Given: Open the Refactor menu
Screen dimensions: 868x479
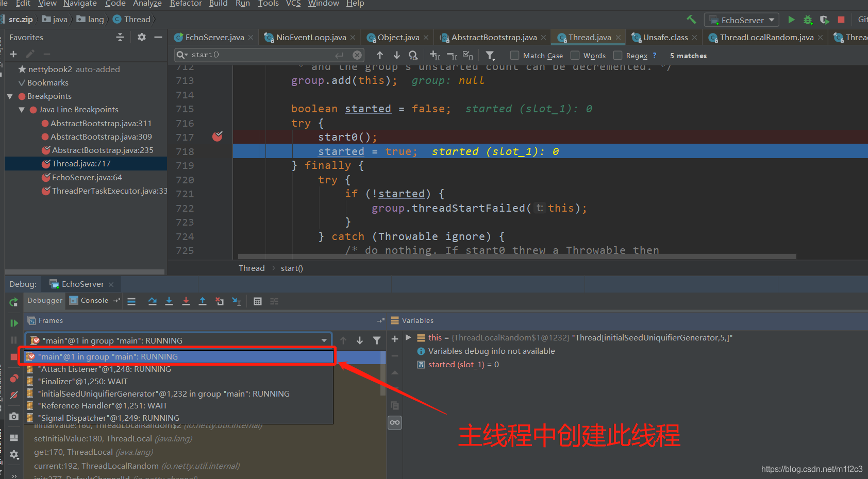Looking at the screenshot, I should pos(186,4).
